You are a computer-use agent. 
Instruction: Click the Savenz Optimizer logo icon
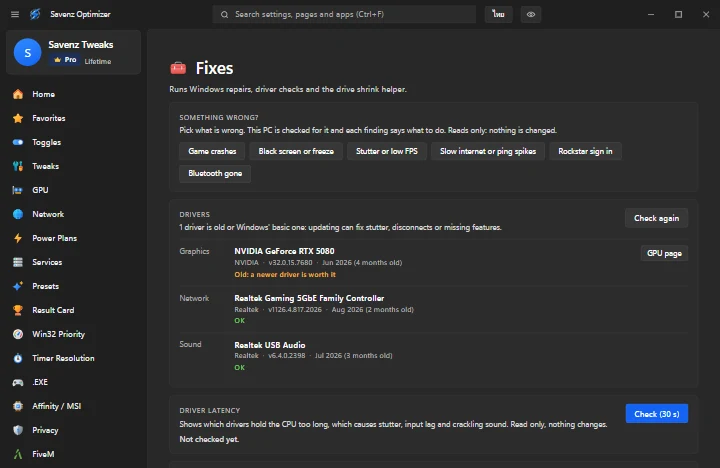click(35, 14)
